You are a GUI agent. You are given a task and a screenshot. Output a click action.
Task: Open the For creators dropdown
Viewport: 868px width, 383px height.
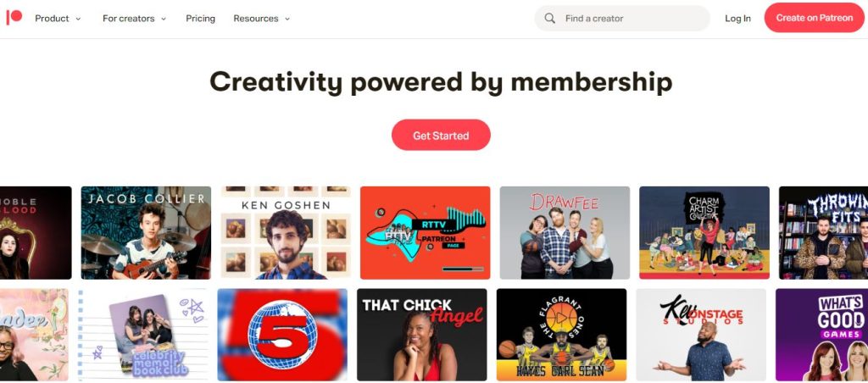tap(134, 19)
